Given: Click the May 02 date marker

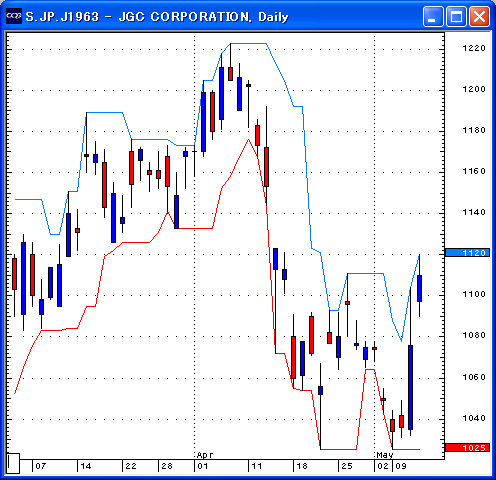Looking at the screenshot, I should (383, 466).
